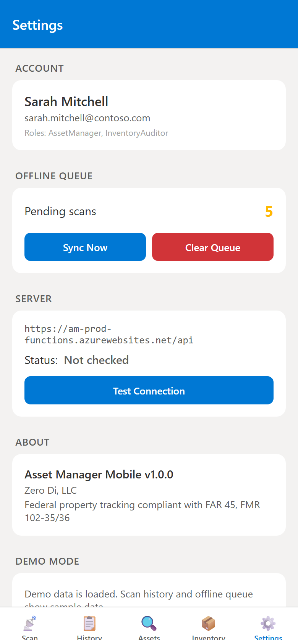Select the Not checked status text

tap(96, 360)
